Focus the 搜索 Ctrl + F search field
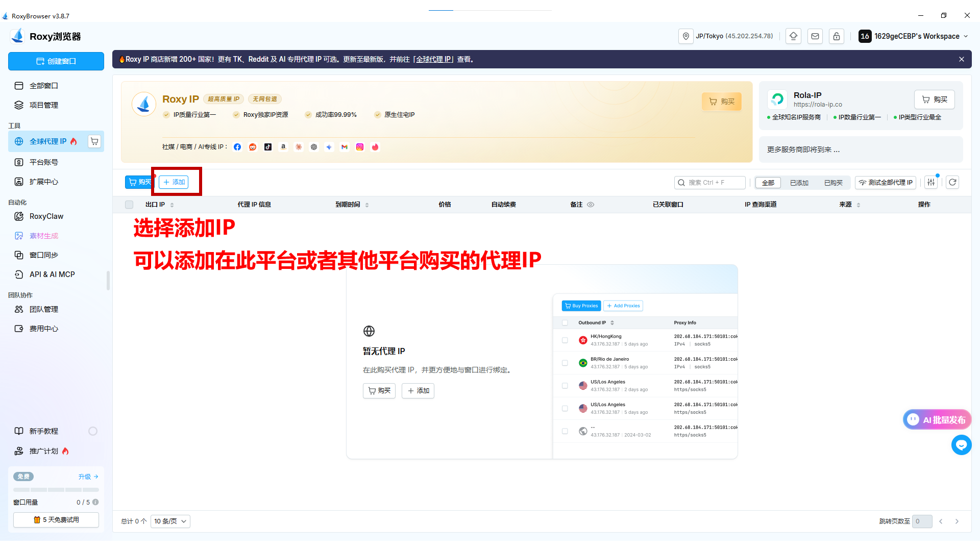This screenshot has width=980, height=551. click(710, 183)
